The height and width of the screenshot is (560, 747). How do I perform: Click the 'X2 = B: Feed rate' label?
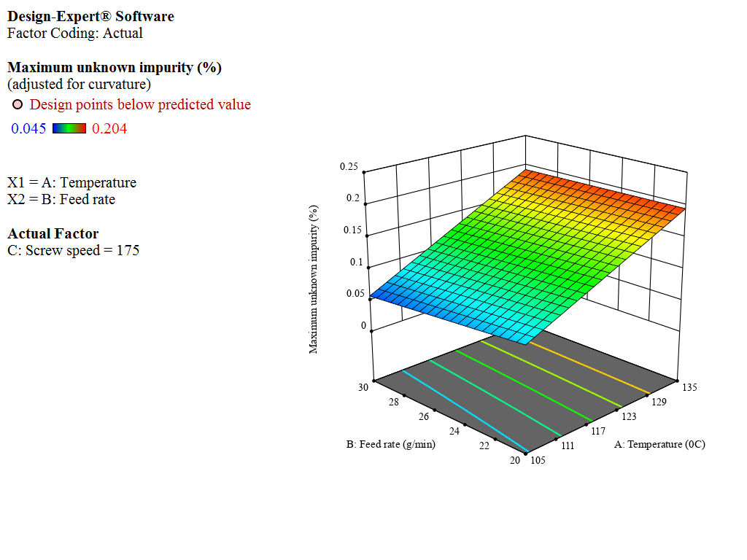point(61,199)
